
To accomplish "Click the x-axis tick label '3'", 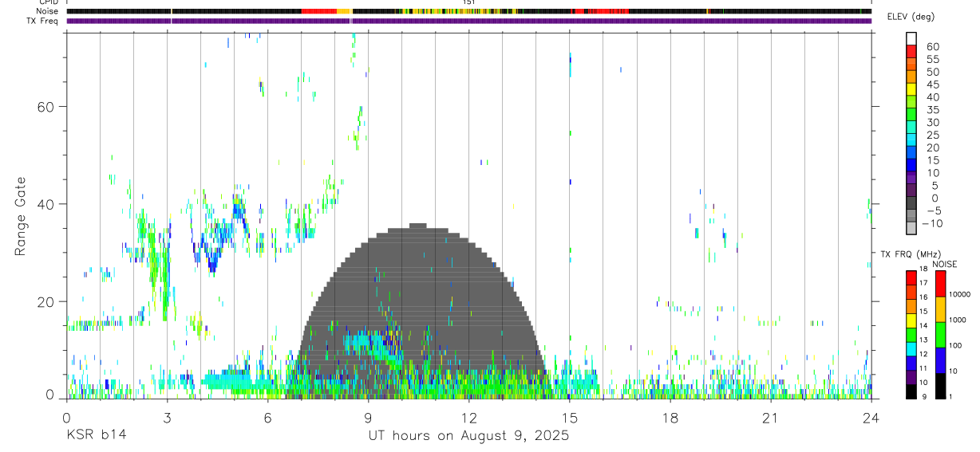I will pyautogui.click(x=167, y=418).
